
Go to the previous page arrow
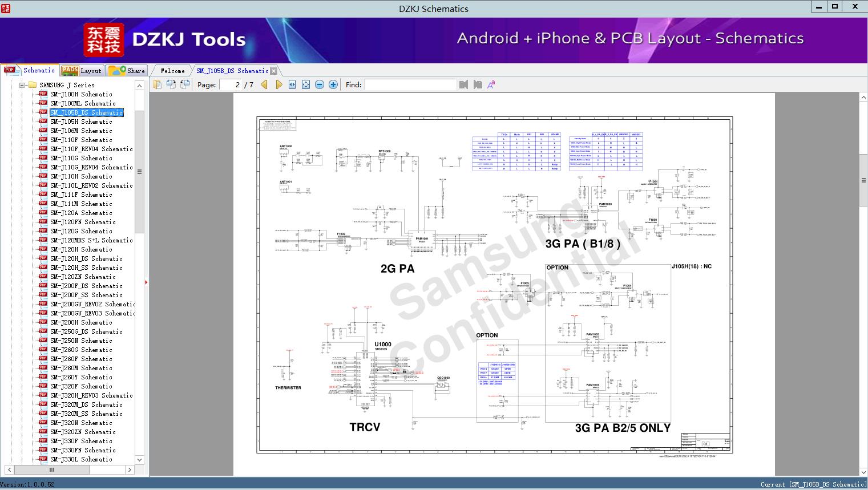264,84
